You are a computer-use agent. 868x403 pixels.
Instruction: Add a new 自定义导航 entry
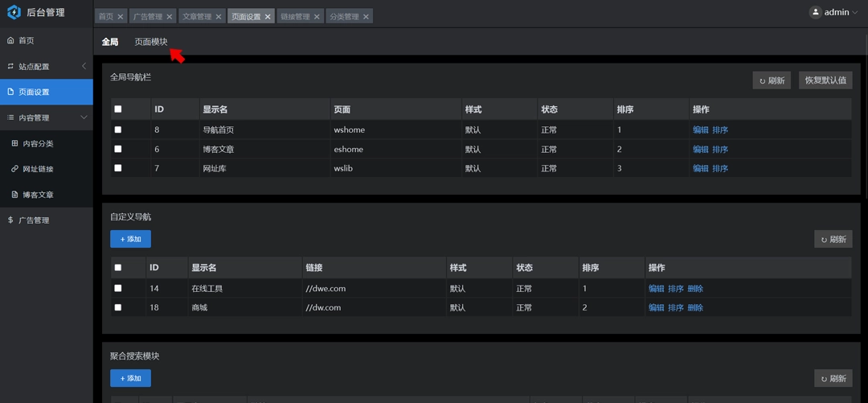pyautogui.click(x=130, y=239)
